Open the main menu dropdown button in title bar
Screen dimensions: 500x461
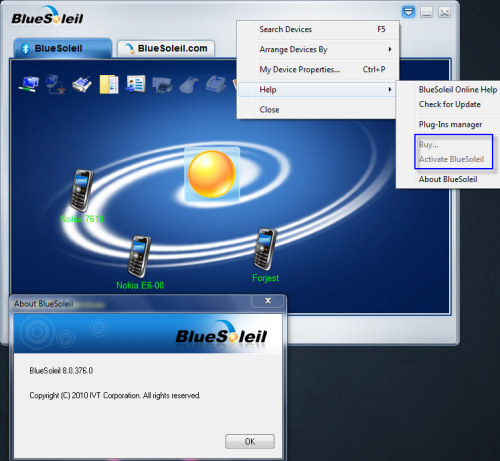[408, 12]
